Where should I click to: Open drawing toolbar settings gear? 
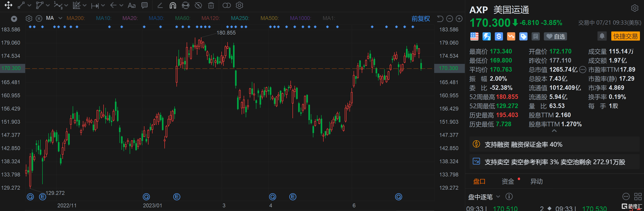pyautogui.click(x=240, y=5)
